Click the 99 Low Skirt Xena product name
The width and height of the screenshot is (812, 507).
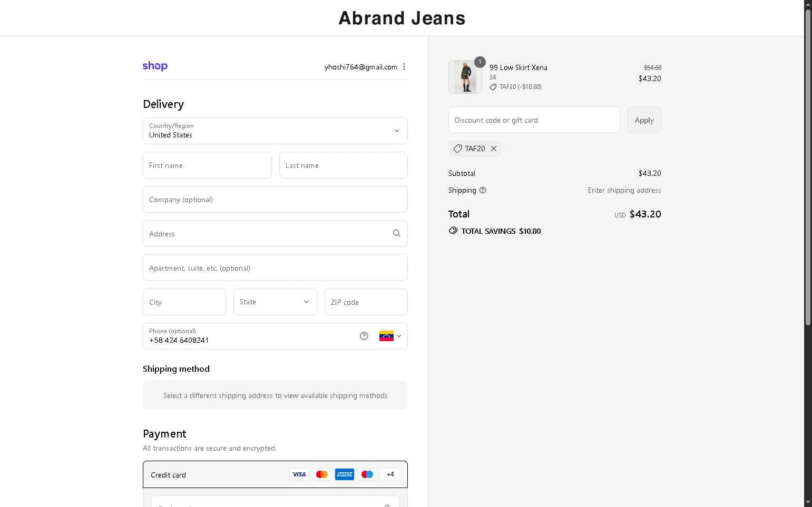pos(518,67)
